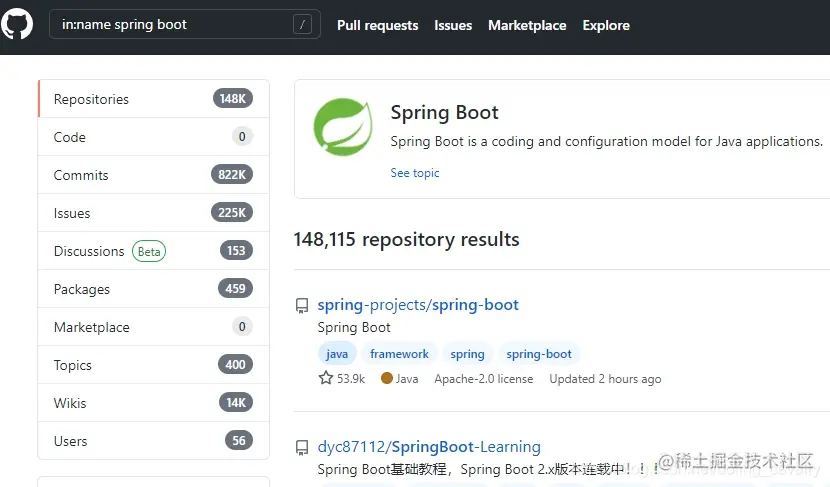
Task: Go to Marketplace in top navigation
Action: (x=527, y=25)
